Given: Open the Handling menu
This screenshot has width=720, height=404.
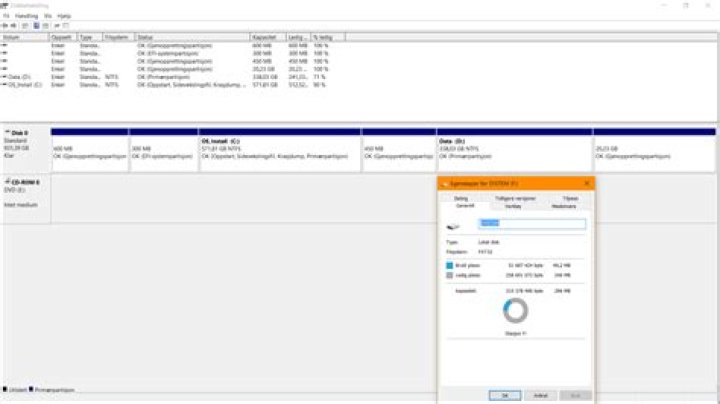Looking at the screenshot, I should tap(26, 16).
